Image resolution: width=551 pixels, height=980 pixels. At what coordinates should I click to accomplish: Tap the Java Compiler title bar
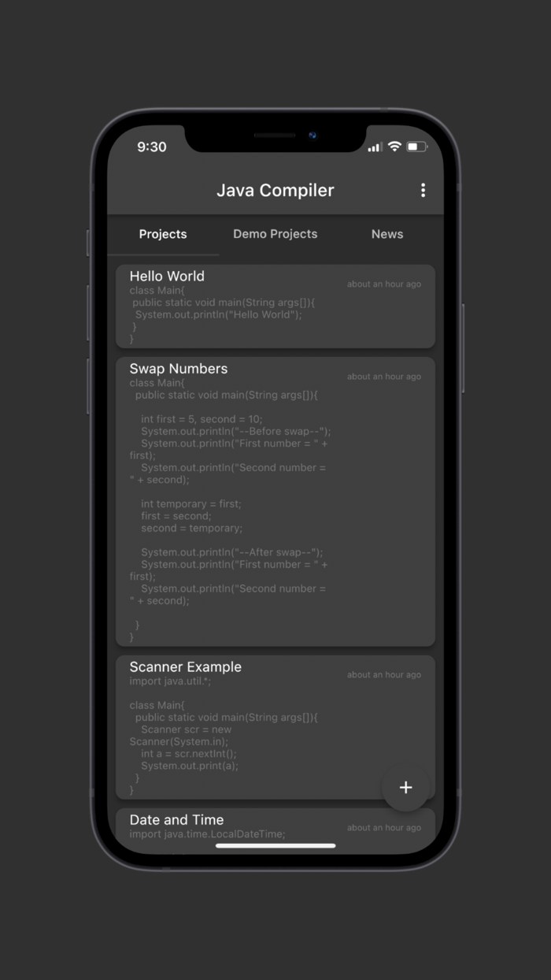pos(275,190)
